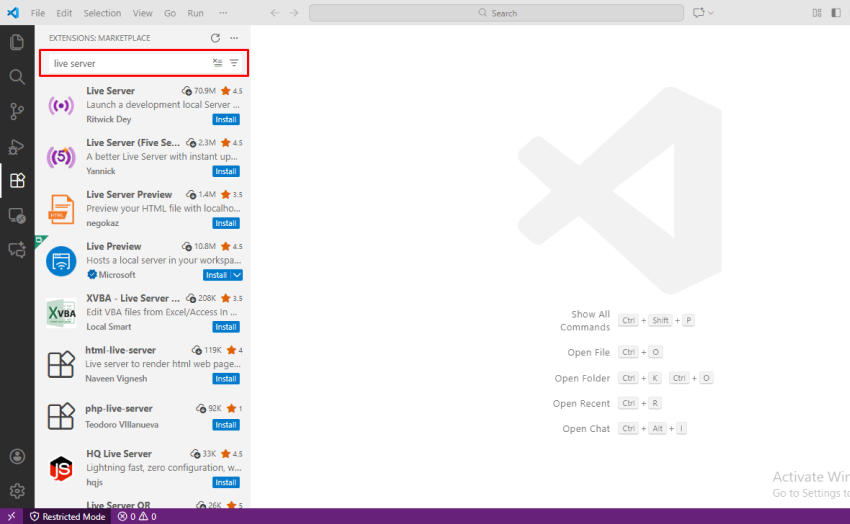Open the Customize Layout icon

click(817, 12)
